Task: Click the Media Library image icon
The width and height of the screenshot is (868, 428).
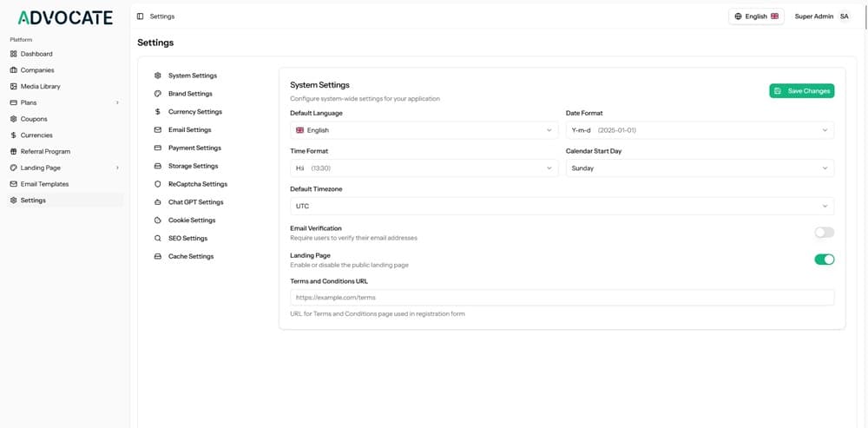Action: click(14, 87)
